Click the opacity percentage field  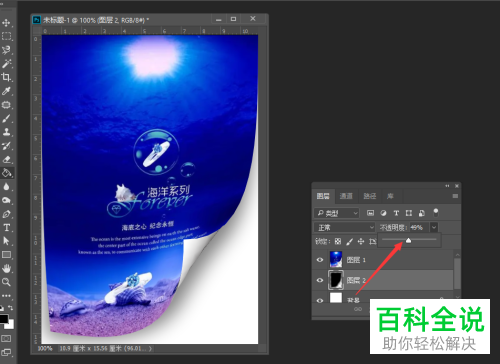419,227
